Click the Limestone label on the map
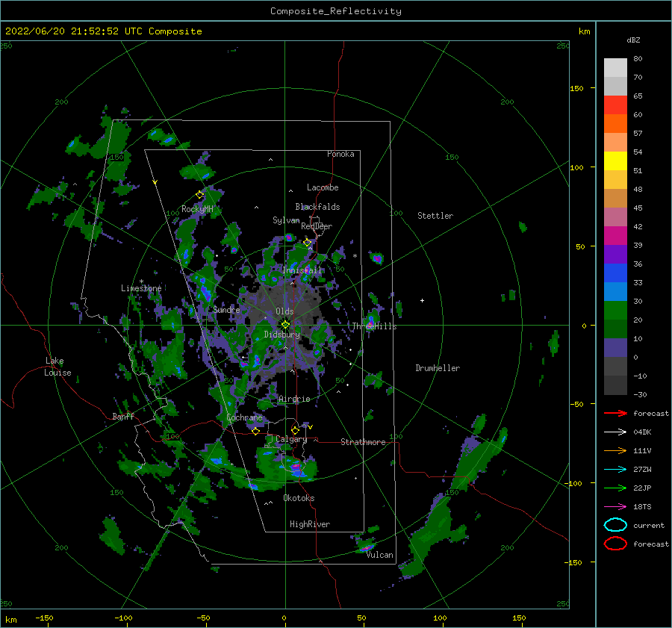 (141, 288)
